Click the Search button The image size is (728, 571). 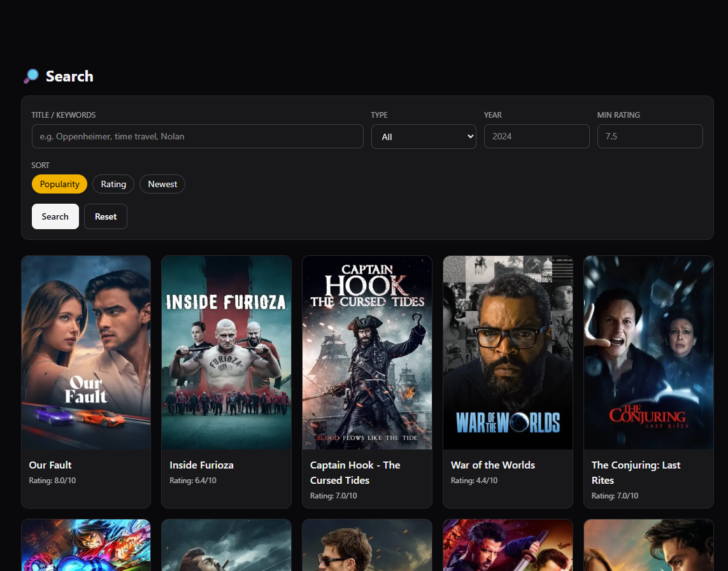point(55,216)
